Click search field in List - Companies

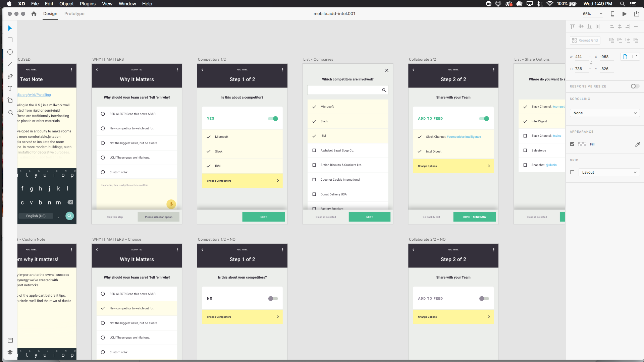(x=348, y=90)
